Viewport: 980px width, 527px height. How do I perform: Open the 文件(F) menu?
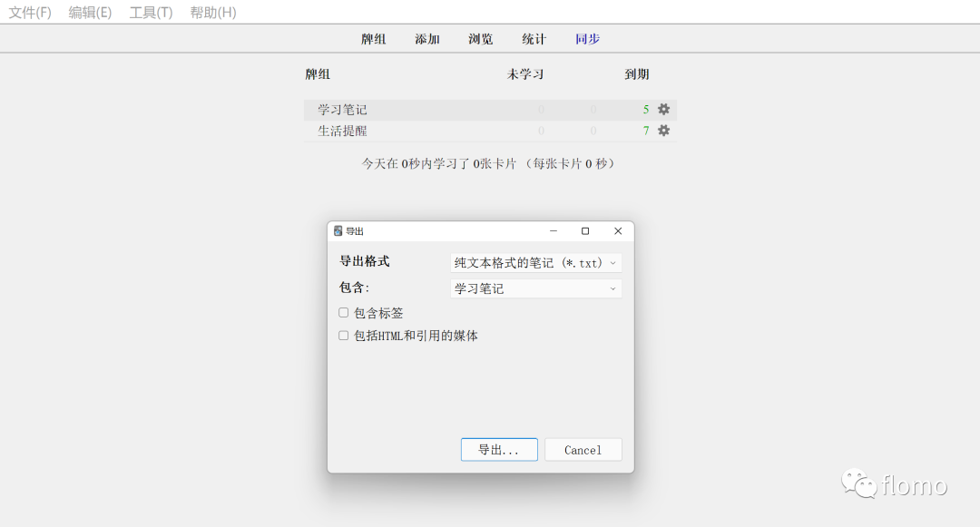(29, 13)
